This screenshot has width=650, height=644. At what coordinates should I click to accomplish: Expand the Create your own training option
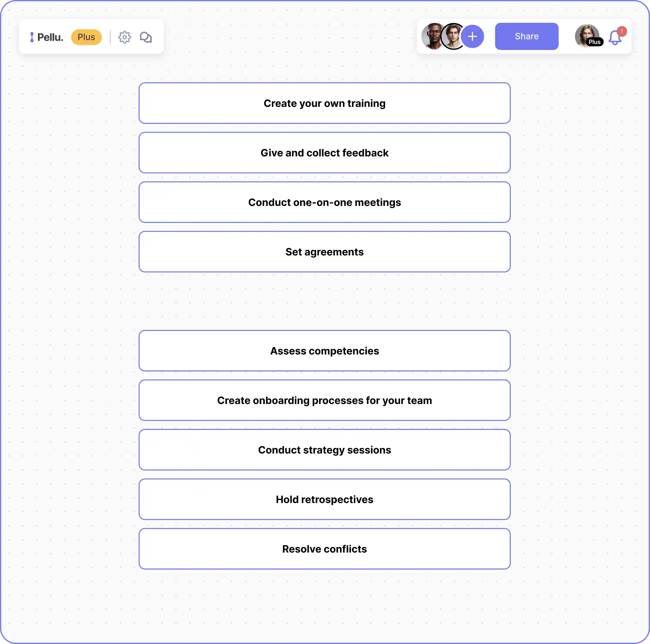point(325,103)
